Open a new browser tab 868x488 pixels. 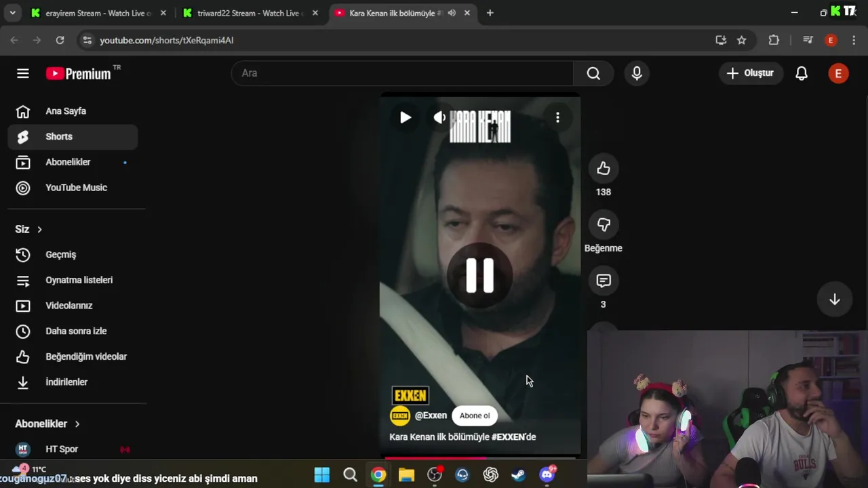[x=490, y=13]
